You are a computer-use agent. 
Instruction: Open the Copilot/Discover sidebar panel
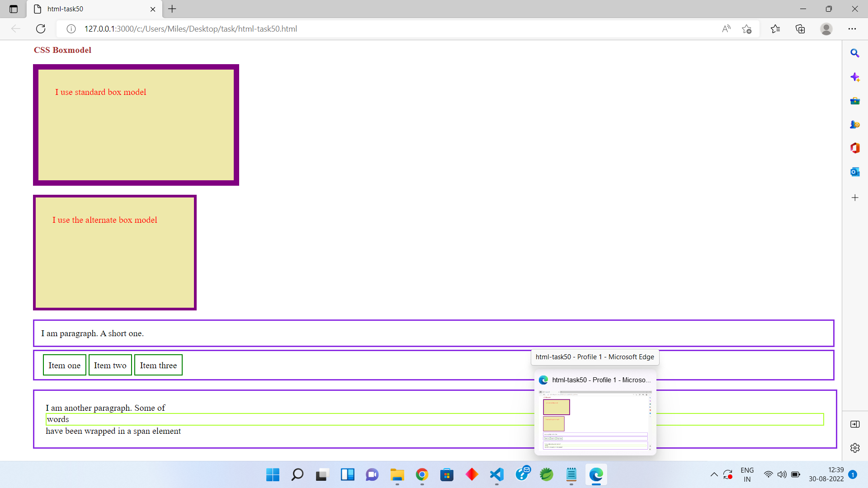(x=855, y=77)
